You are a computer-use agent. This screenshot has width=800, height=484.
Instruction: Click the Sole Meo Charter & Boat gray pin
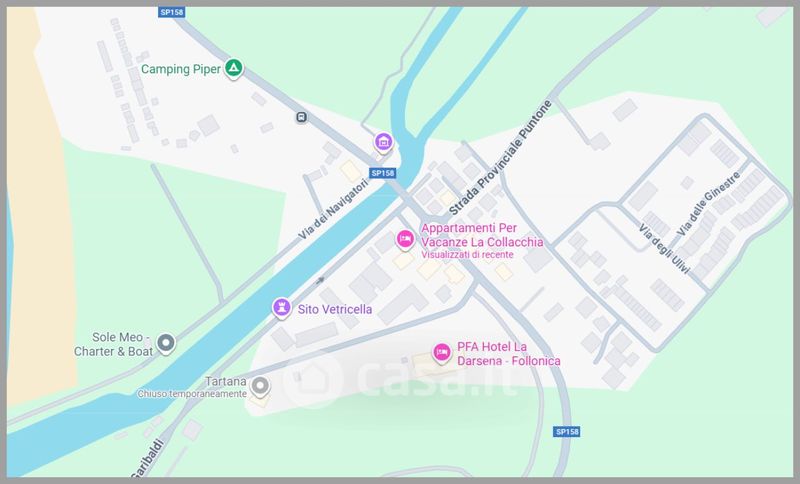pos(166,343)
